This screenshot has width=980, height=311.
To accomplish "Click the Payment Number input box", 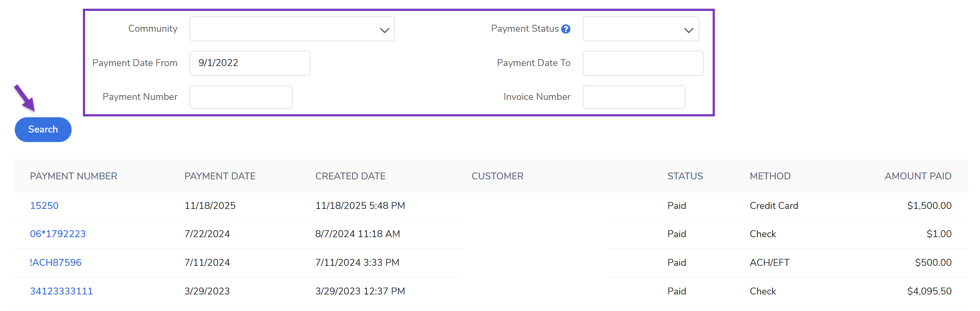I will point(241,97).
